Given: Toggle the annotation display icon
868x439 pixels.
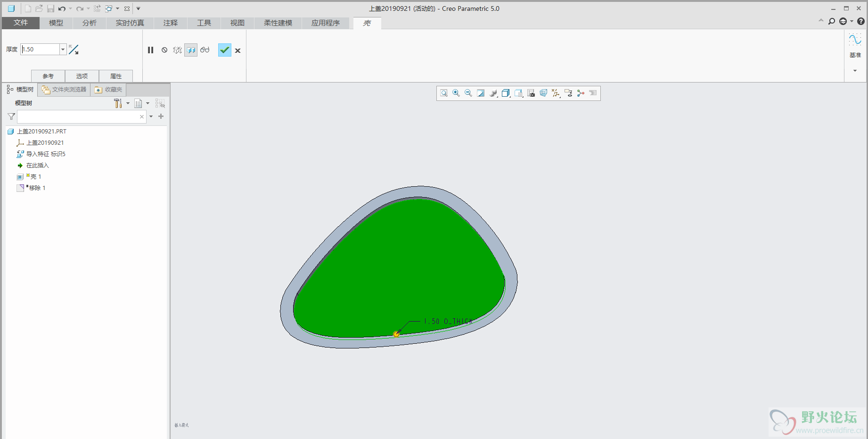Looking at the screenshot, I should click(568, 93).
